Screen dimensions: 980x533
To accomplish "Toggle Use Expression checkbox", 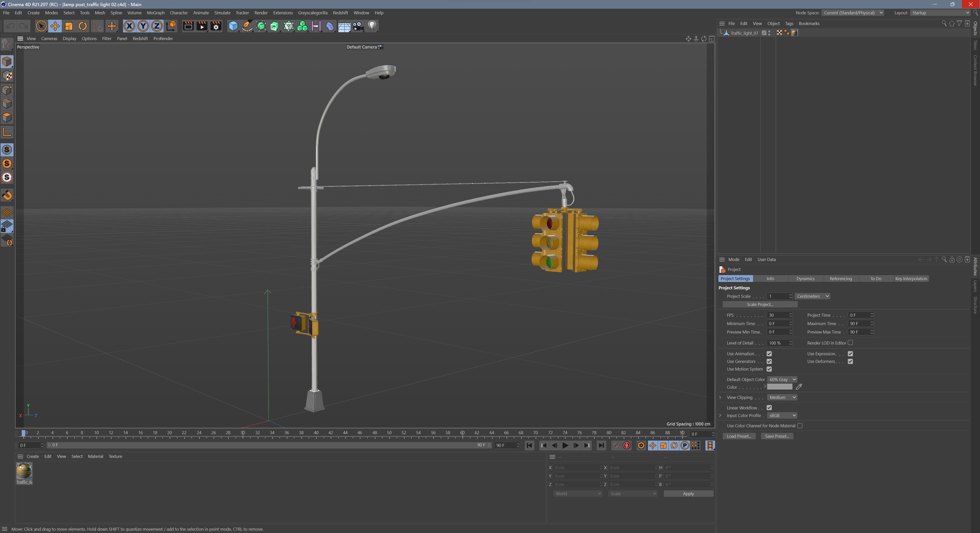I will point(850,354).
